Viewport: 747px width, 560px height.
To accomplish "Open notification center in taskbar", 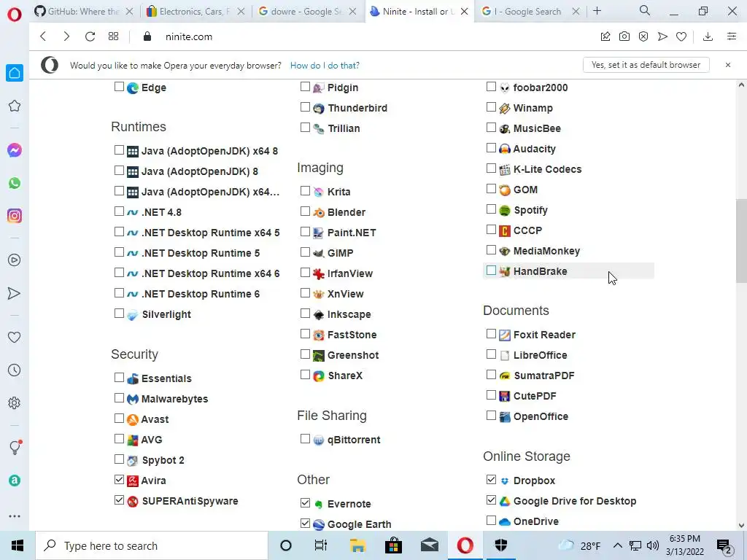I will [x=724, y=546].
